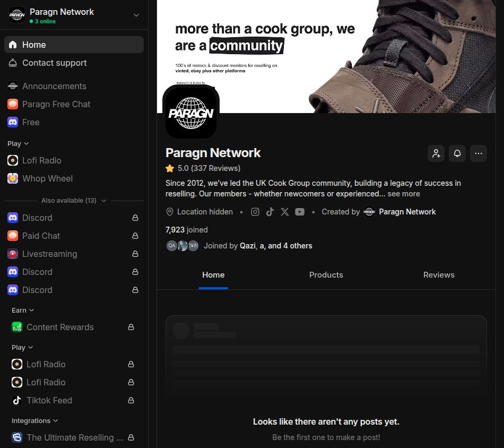Click the QA member avatar

(x=172, y=246)
